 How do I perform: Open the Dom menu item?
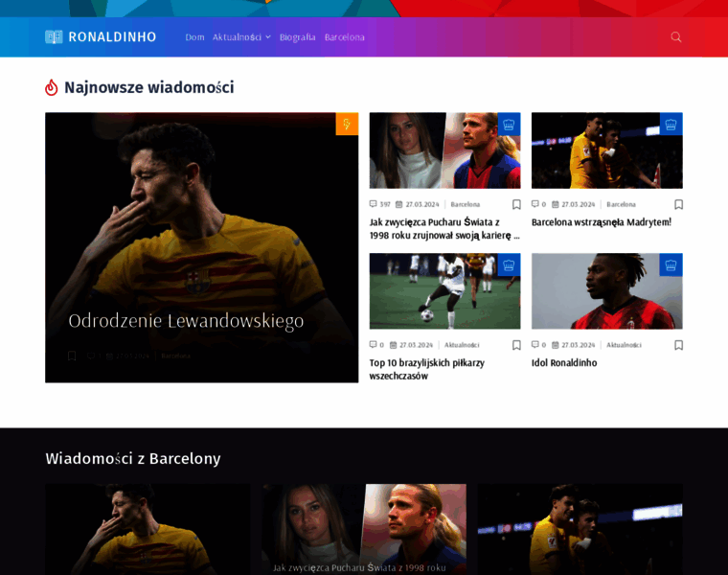pos(194,37)
